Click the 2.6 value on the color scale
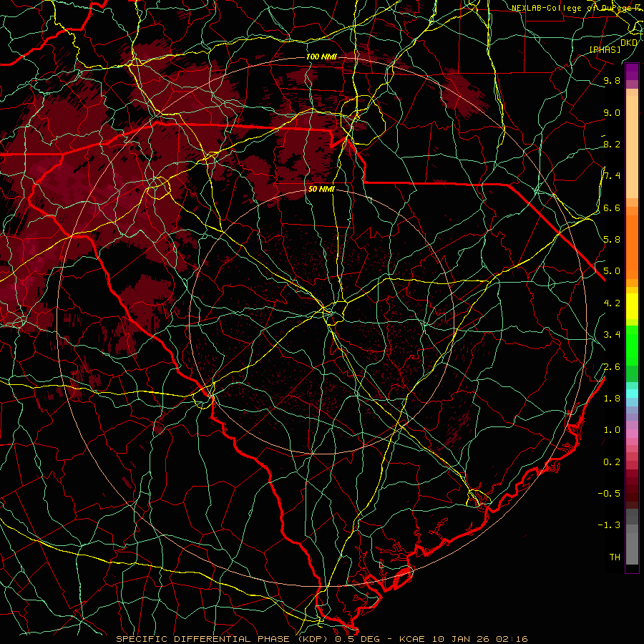The height and width of the screenshot is (644, 644). coord(612,367)
